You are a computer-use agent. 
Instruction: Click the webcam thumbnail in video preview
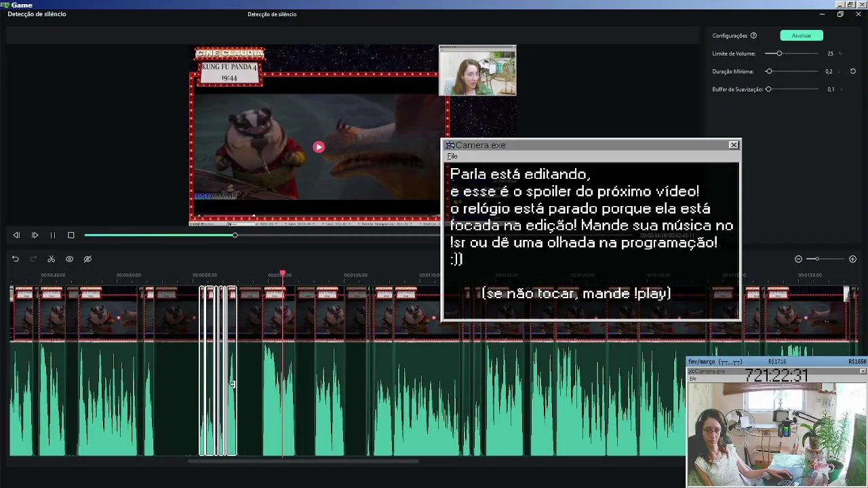tap(477, 70)
